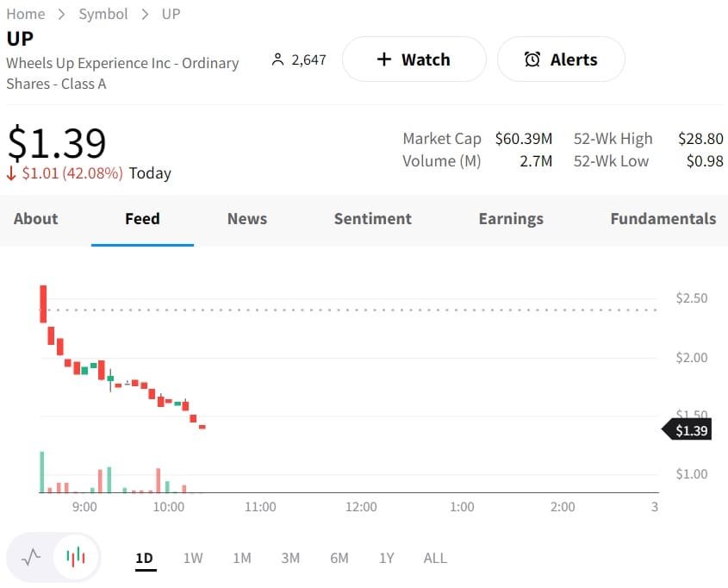
Task: Click the plus icon on Watch
Action: tap(384, 59)
